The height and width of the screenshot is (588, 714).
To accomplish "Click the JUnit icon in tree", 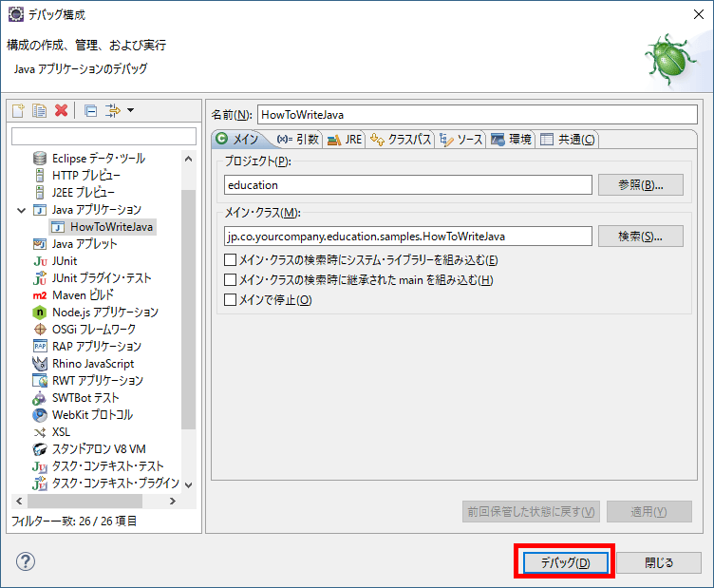I will tap(40, 261).
